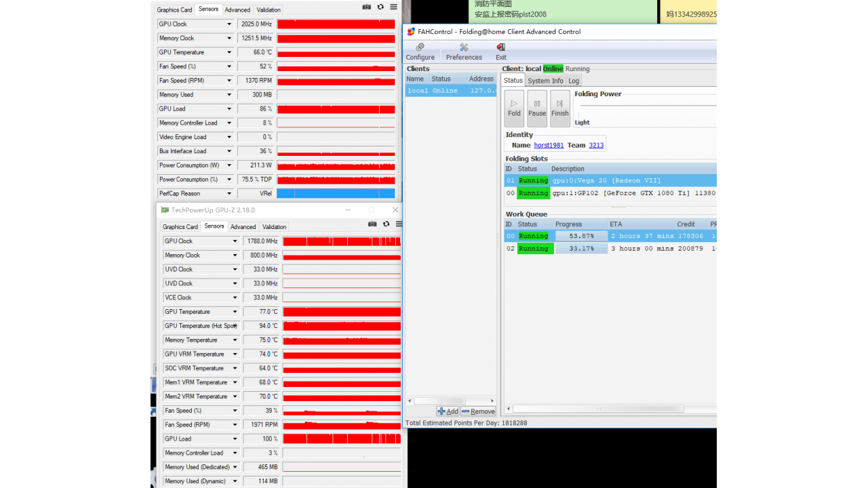The width and height of the screenshot is (868, 488).
Task: Click the 2 hours 37 mins ETA cell
Action: (x=642, y=236)
